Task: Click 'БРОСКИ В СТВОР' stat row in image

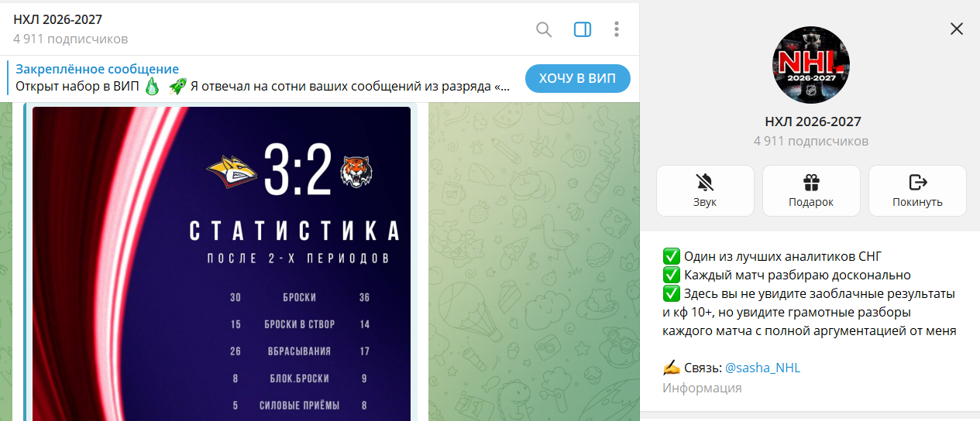Action: (299, 324)
